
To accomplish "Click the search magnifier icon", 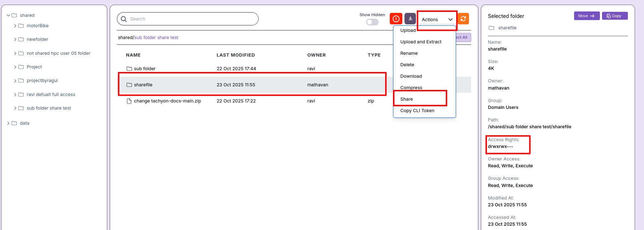I will pyautogui.click(x=124, y=19).
